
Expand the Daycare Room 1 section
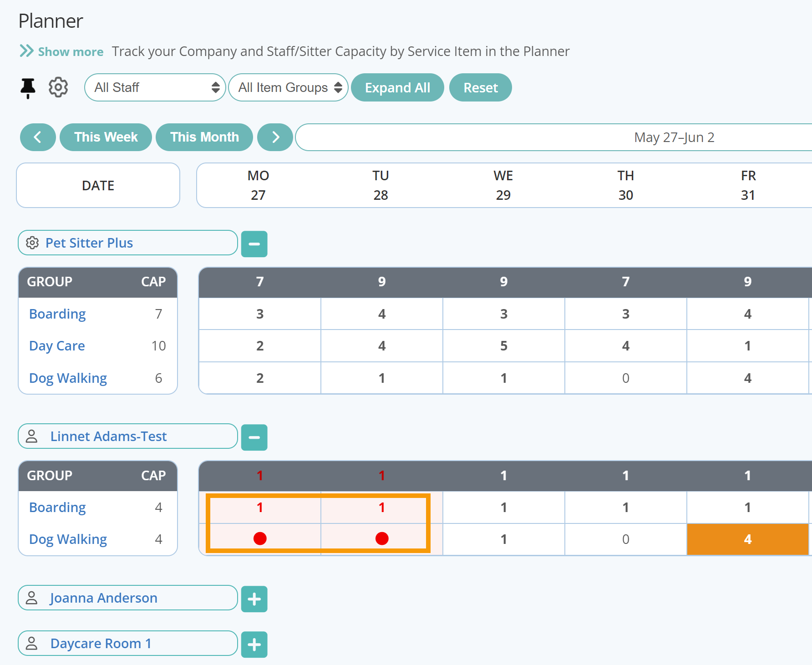click(x=254, y=645)
